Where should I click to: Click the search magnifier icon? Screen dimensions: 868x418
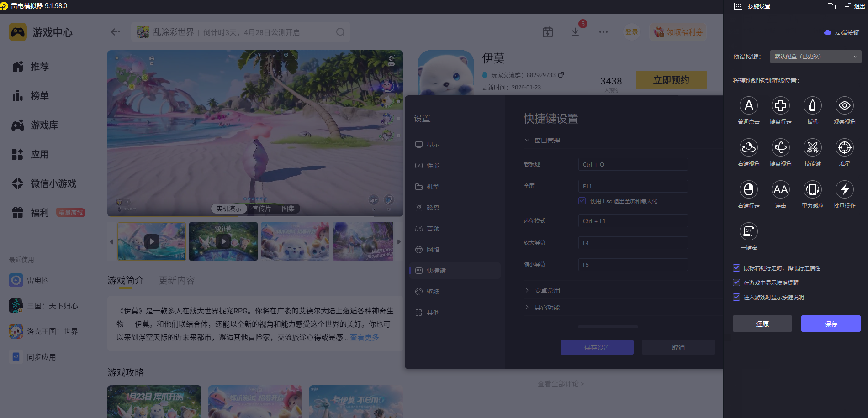[x=340, y=32]
